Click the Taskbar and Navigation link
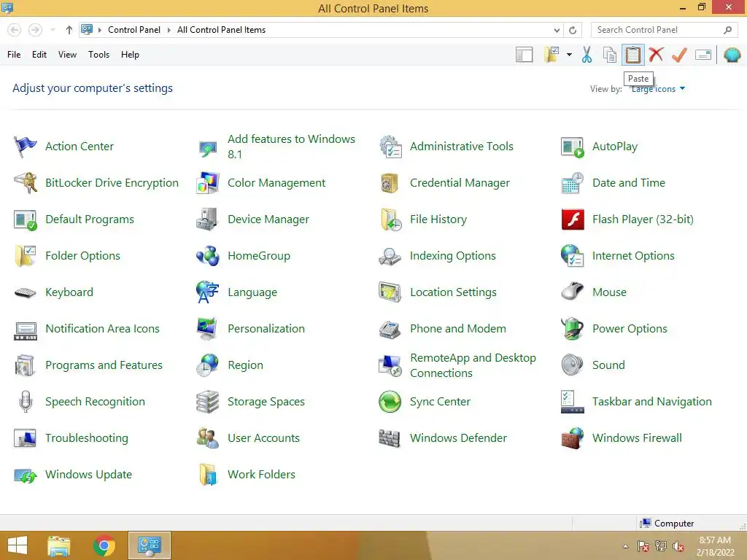747x560 pixels. (651, 402)
